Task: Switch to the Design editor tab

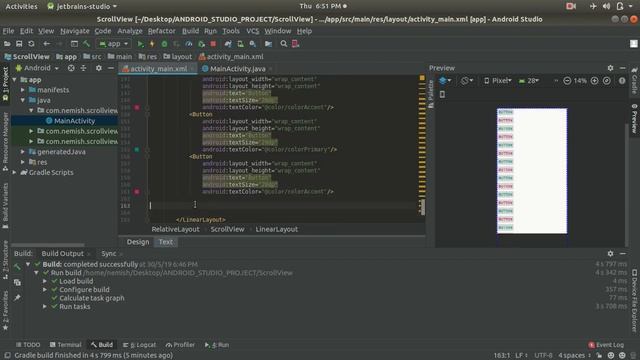Action: (x=138, y=242)
